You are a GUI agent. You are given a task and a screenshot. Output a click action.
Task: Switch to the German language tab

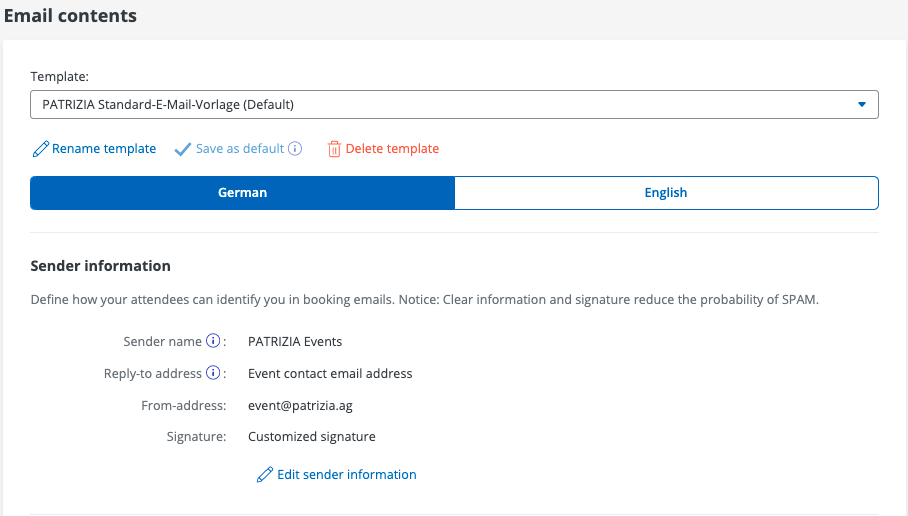(x=242, y=193)
